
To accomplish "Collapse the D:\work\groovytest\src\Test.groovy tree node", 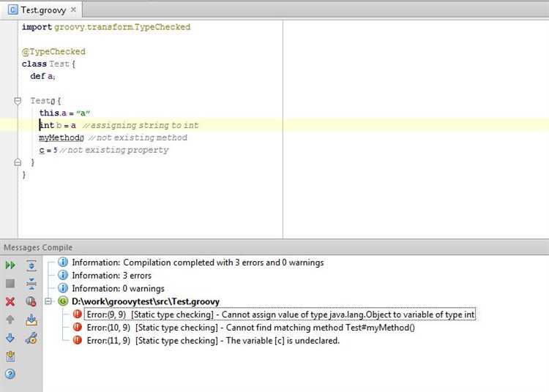I will (48, 301).
